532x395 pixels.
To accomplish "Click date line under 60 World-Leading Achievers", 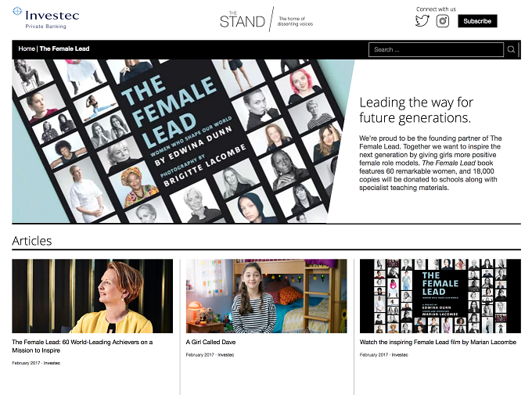I will (36, 363).
